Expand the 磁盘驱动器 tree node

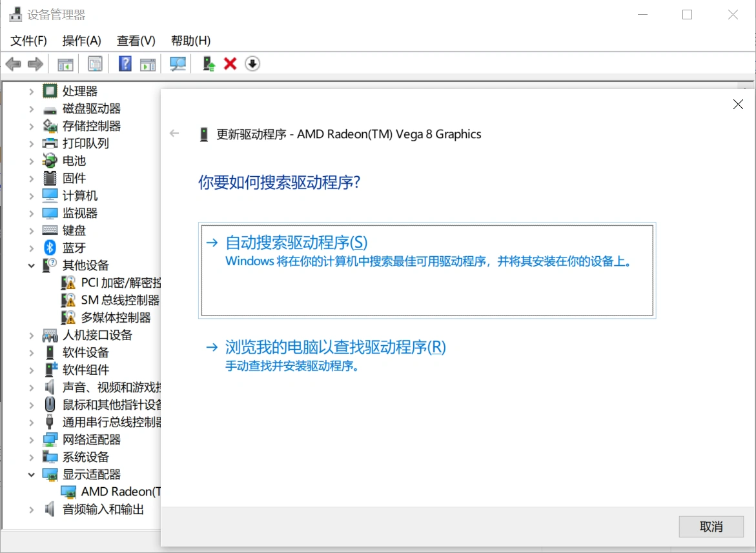32,109
